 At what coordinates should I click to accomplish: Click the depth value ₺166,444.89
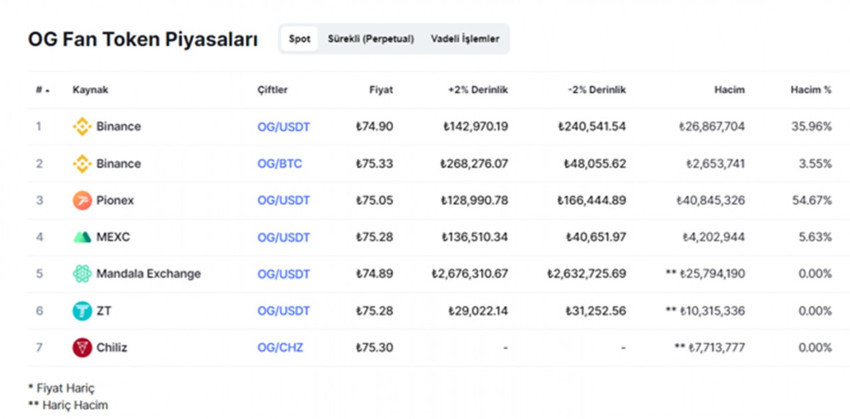pyautogui.click(x=592, y=201)
